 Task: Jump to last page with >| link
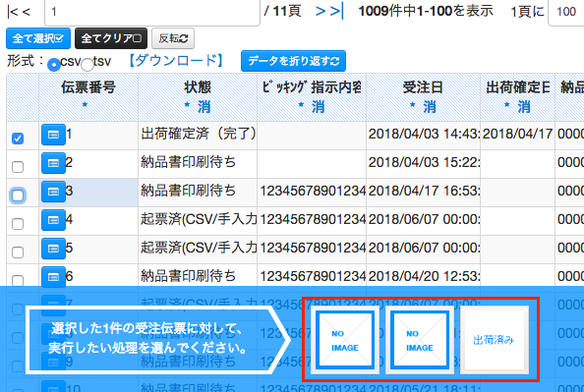pos(336,11)
